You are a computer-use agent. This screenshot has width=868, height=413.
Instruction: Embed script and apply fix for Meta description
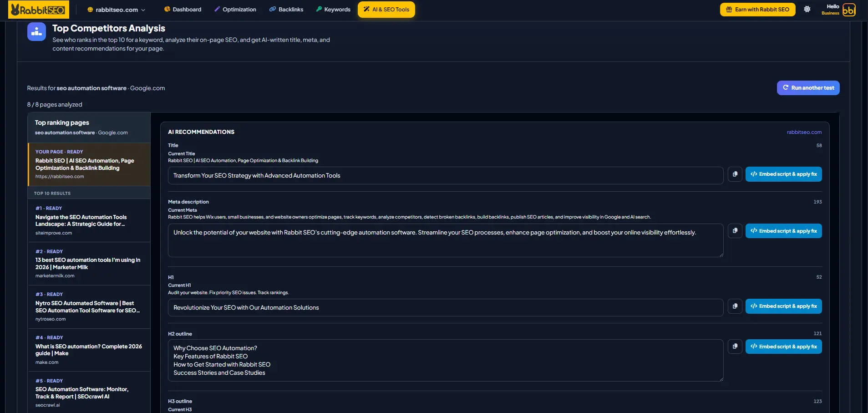point(783,231)
